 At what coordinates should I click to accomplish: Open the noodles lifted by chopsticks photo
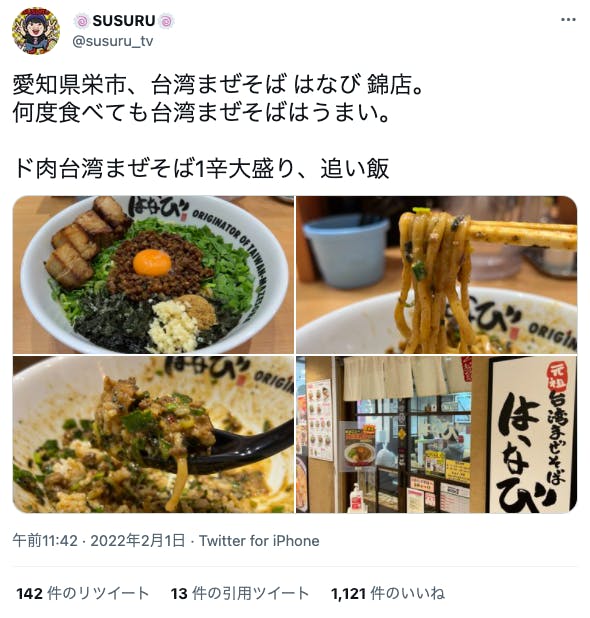[437, 275]
